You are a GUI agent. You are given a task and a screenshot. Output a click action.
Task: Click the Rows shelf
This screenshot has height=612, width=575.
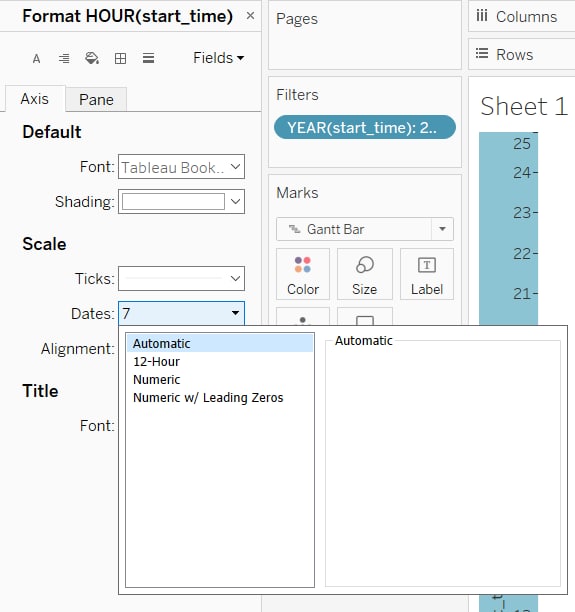pos(522,54)
